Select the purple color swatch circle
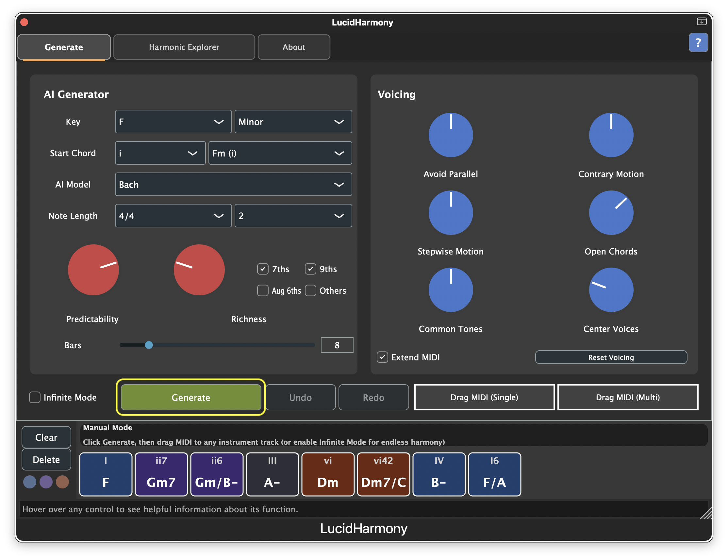Viewport: 728px width, 560px height. pos(46,482)
